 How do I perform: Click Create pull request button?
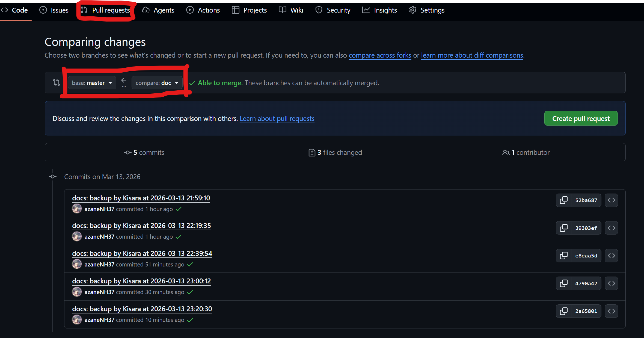tap(581, 118)
